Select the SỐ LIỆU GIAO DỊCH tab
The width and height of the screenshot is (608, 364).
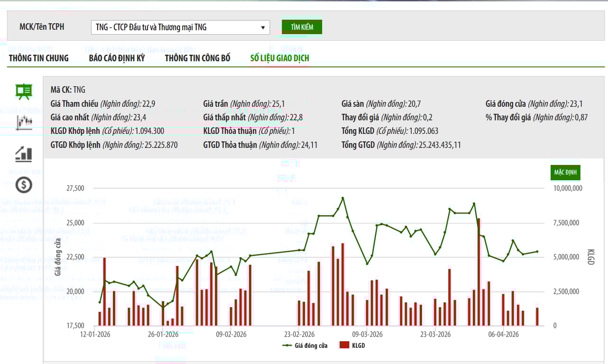(x=280, y=58)
